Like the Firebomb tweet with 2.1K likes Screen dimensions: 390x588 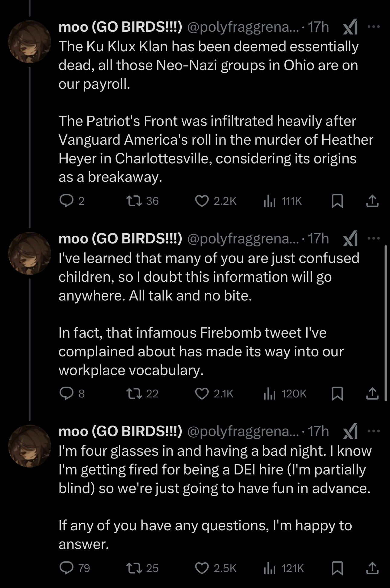point(202,393)
